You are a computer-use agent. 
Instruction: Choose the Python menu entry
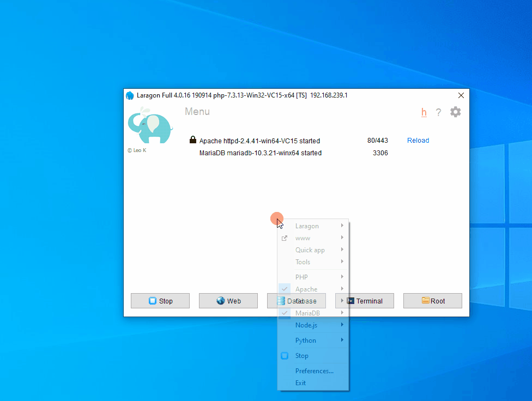(x=313, y=341)
